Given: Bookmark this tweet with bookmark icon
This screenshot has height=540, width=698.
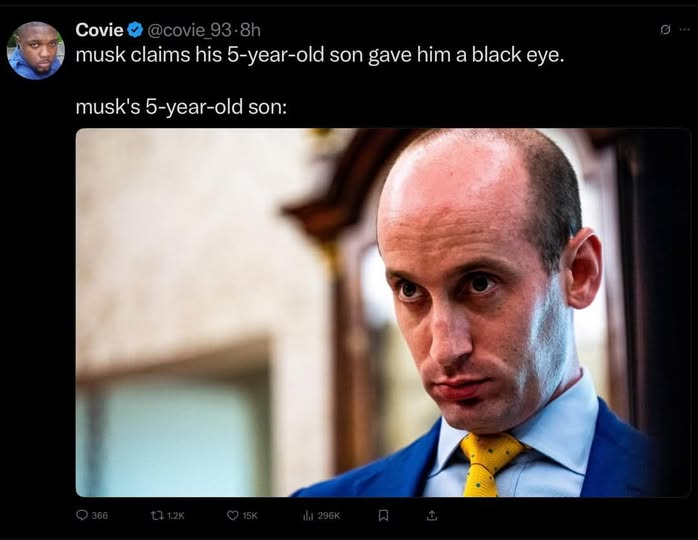Looking at the screenshot, I should coord(383,516).
